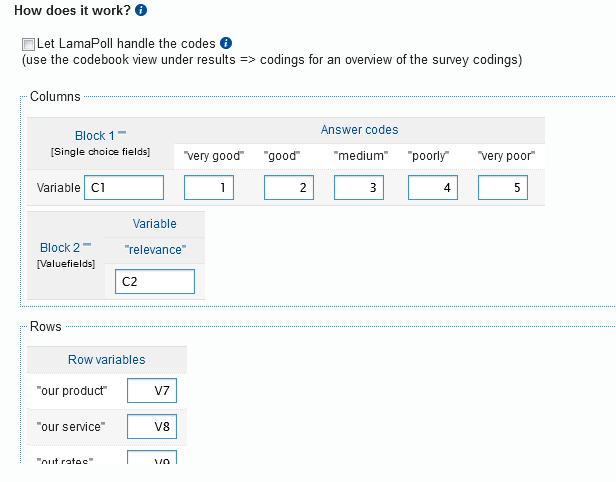Select the "our service" row variable input
Image resolution: width=616 pixels, height=482 pixels.
[152, 427]
